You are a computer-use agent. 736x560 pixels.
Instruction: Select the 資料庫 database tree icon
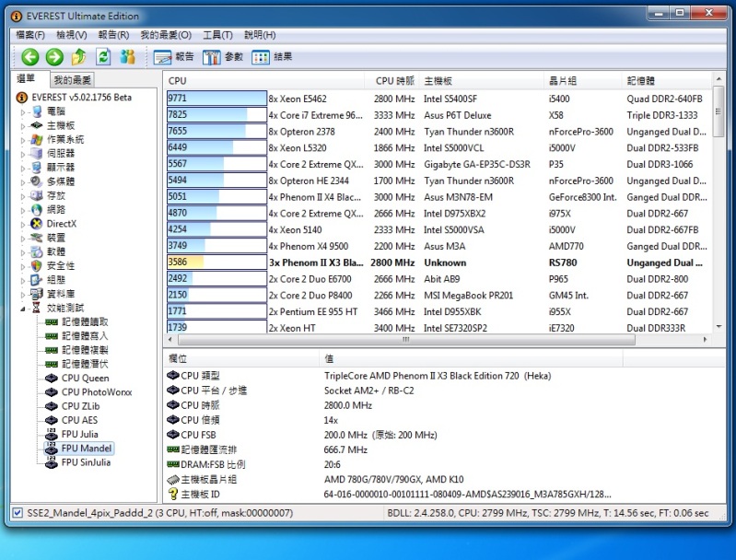pos(37,294)
